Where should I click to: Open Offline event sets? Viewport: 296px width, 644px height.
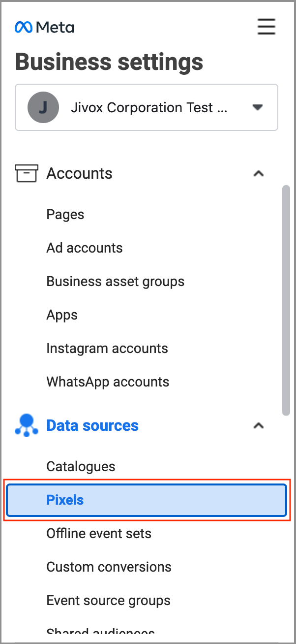[99, 533]
